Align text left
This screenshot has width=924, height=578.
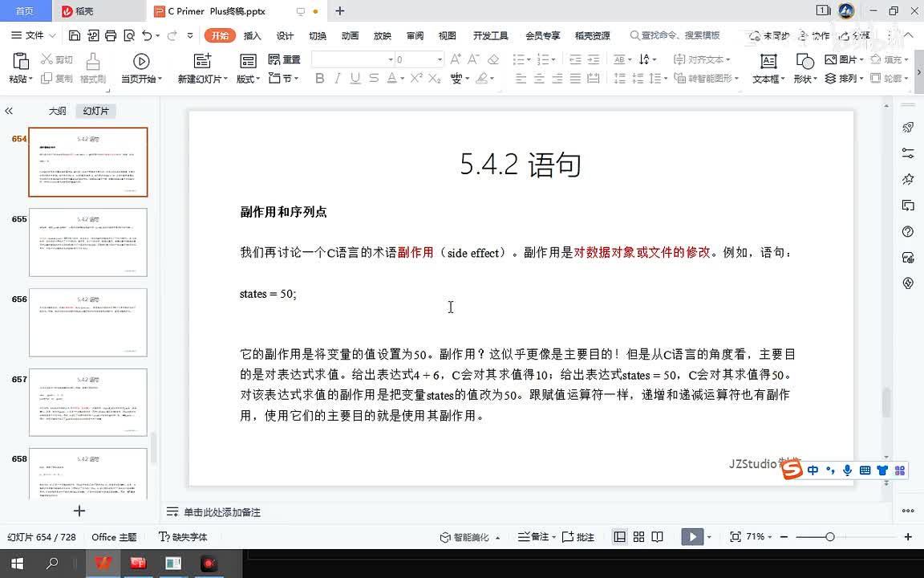click(x=521, y=78)
